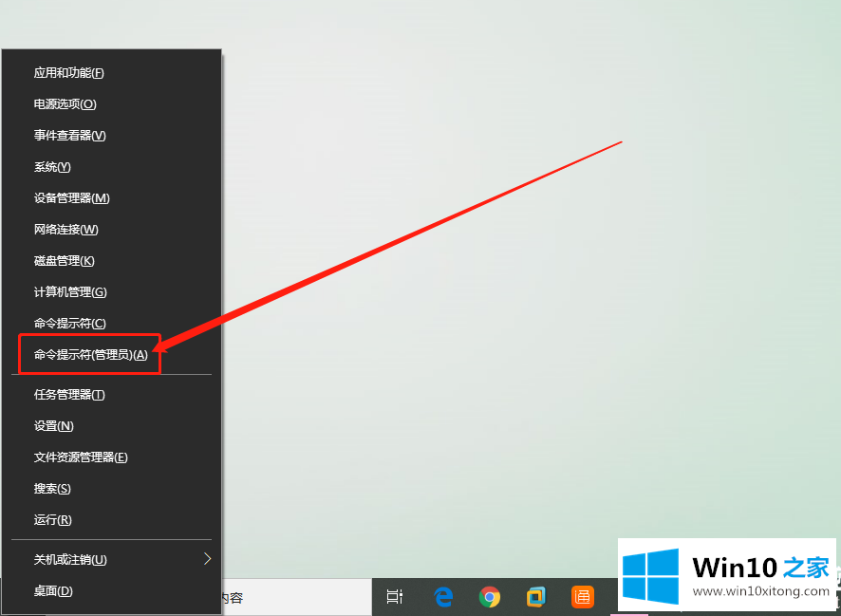Open 计算机管理(G)
Screen dimensions: 841x616
tap(112, 291)
